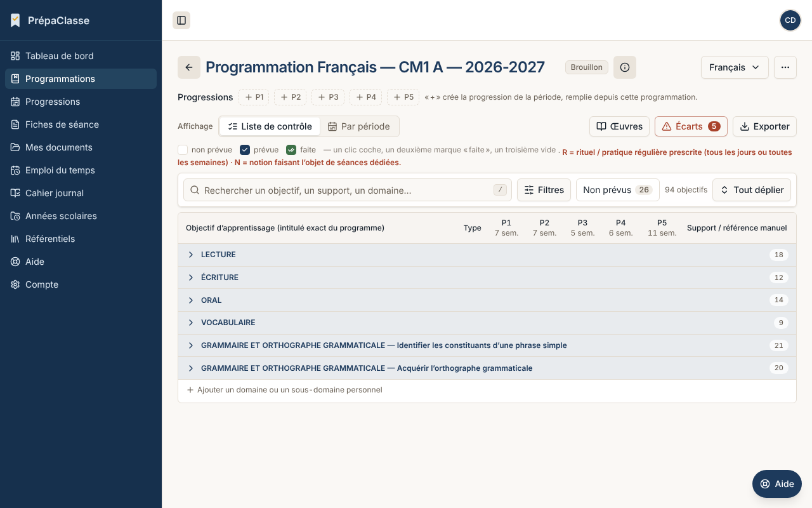Open Compte settings in sidebar
The height and width of the screenshot is (508, 812).
(x=81, y=284)
